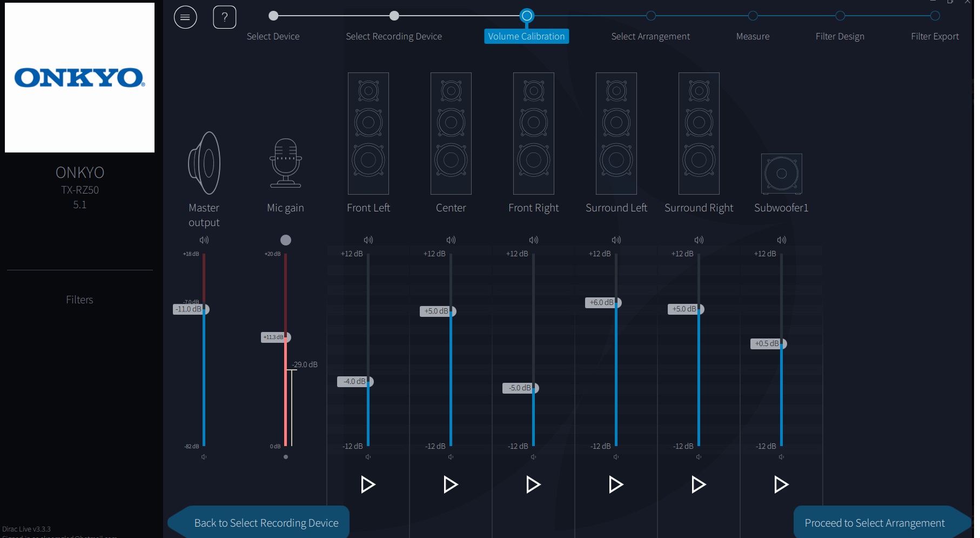Set Front Left volume to max icon
Screen dimensions: 980x538
tap(368, 240)
